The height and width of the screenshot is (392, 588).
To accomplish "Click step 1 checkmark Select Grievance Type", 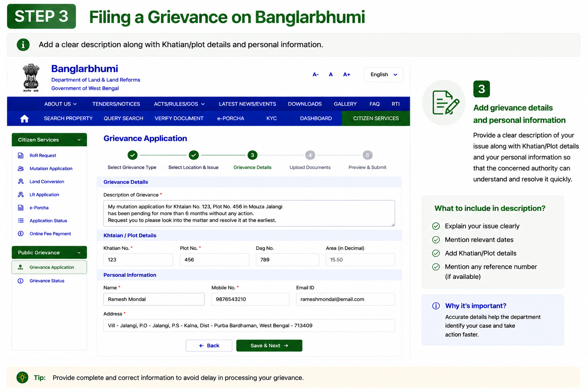I will [132, 155].
